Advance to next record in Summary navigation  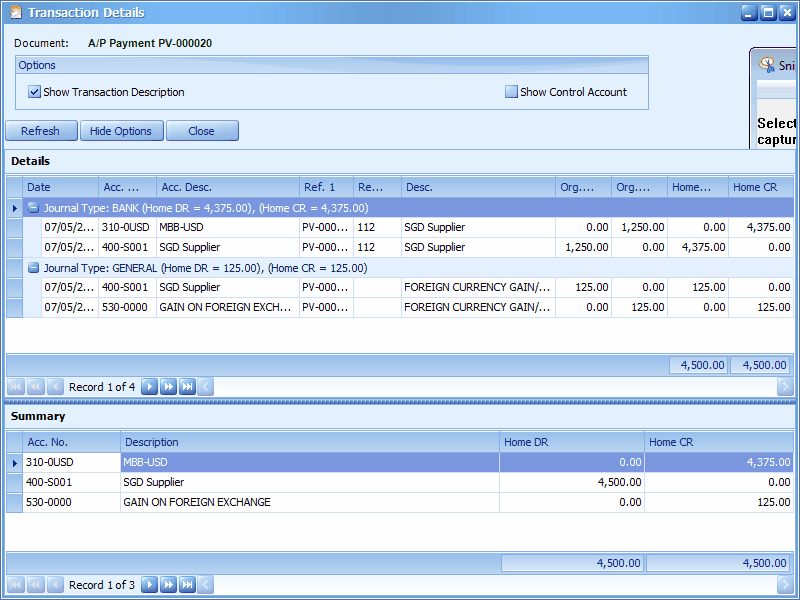point(149,585)
